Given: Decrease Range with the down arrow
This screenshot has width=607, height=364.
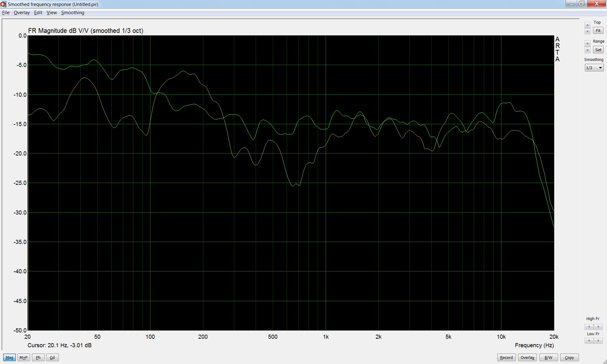Looking at the screenshot, I should click(587, 50).
